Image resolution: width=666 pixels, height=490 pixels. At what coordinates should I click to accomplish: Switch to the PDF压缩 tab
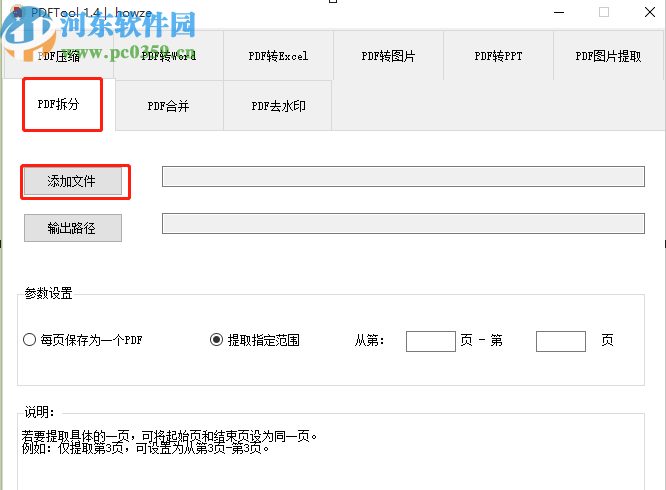tap(59, 55)
